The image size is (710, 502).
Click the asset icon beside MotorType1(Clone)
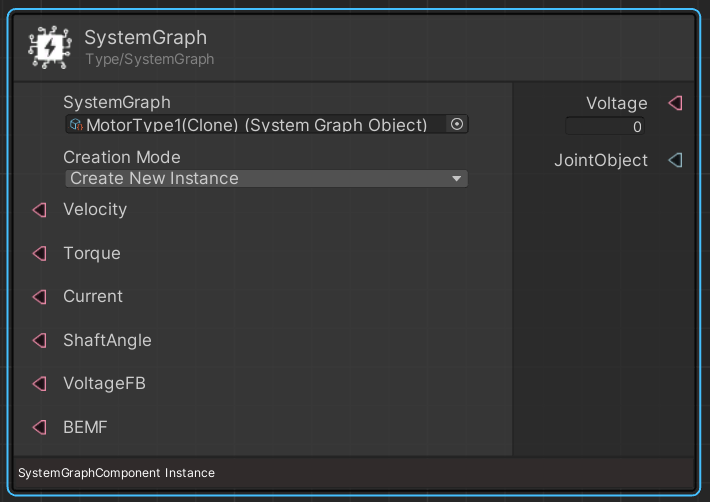(x=76, y=124)
